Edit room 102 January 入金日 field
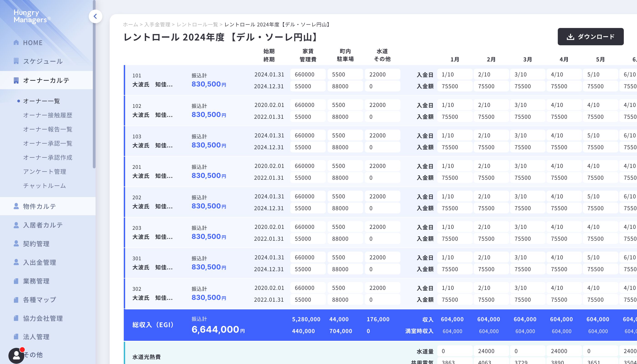 pyautogui.click(x=454, y=105)
